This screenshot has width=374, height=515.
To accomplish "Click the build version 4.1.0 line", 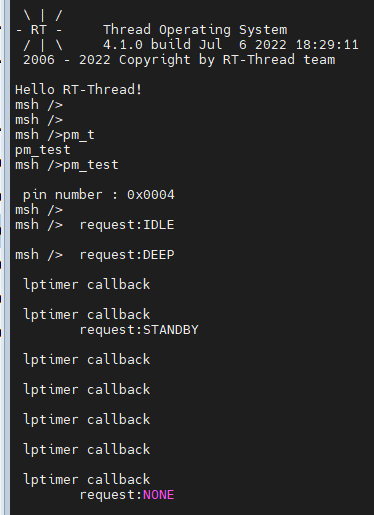I will coord(231,45).
